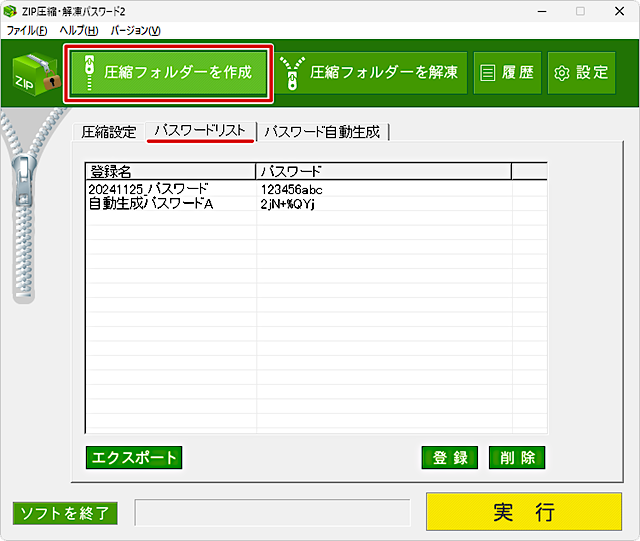Click the ZIP box logo icon
The image size is (640, 541).
pos(36,74)
